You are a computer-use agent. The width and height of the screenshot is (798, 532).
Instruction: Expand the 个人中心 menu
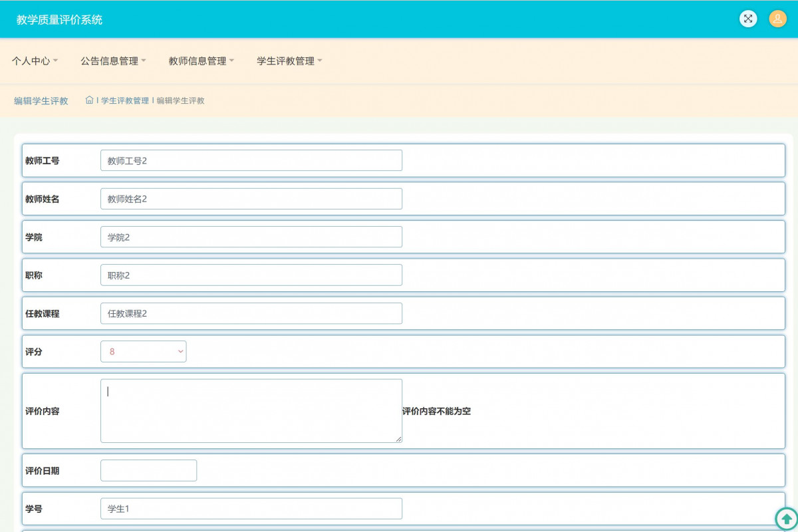(x=35, y=61)
